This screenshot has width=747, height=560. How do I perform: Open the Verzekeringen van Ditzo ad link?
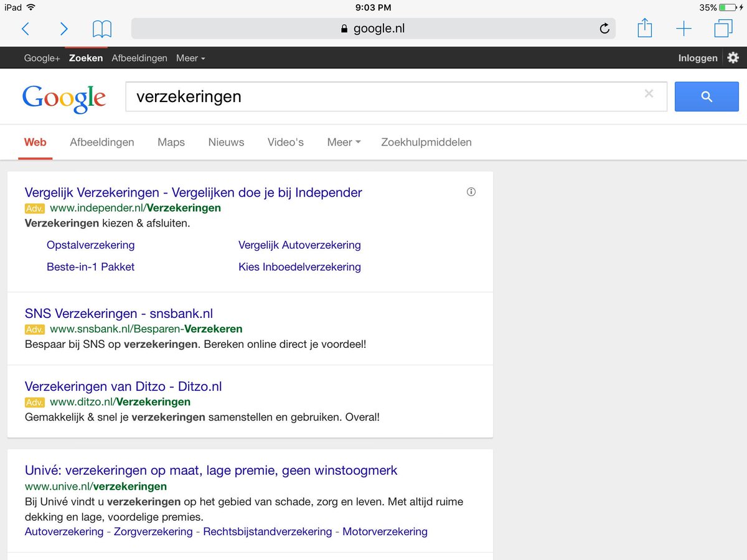123,386
